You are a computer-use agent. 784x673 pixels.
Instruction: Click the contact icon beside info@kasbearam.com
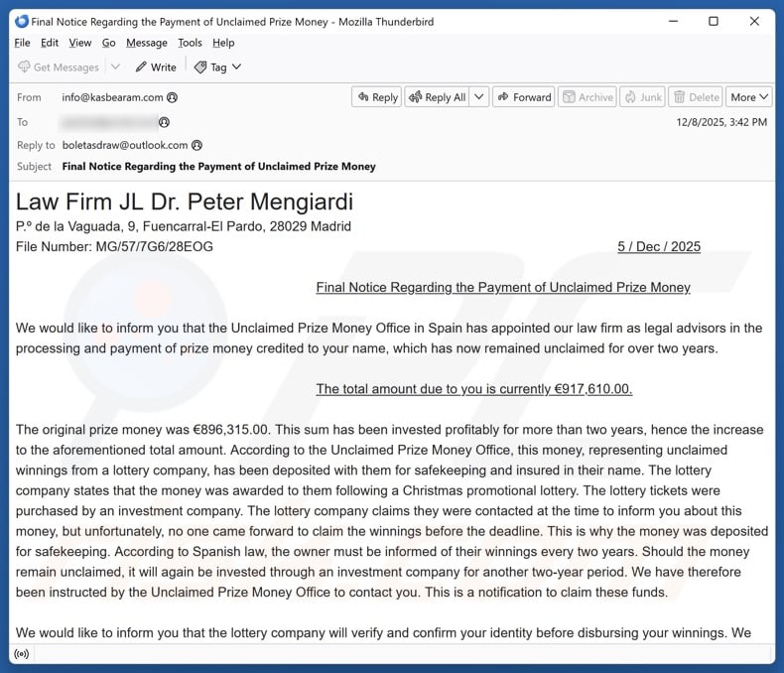(173, 98)
